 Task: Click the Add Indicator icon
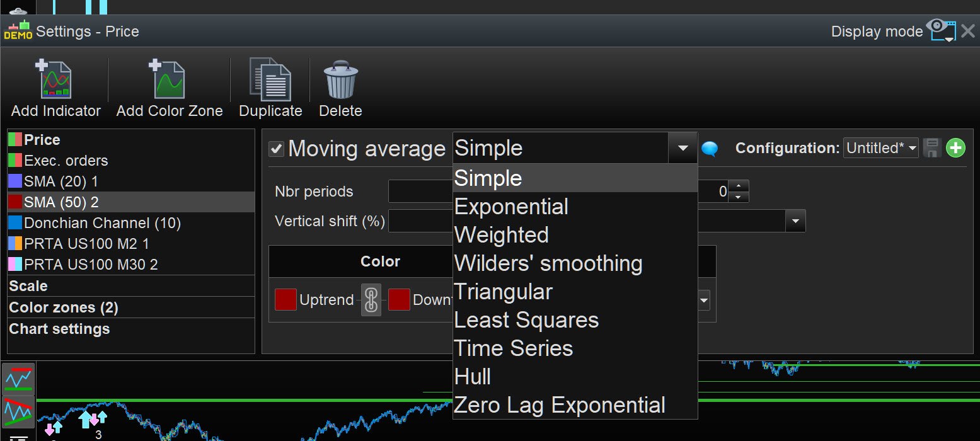click(55, 79)
